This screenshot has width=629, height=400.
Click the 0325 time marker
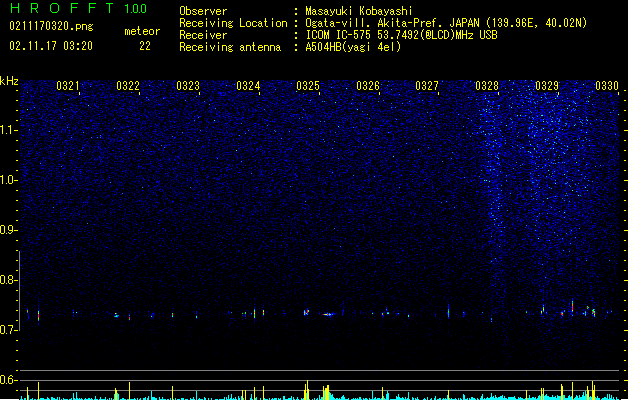click(x=308, y=86)
